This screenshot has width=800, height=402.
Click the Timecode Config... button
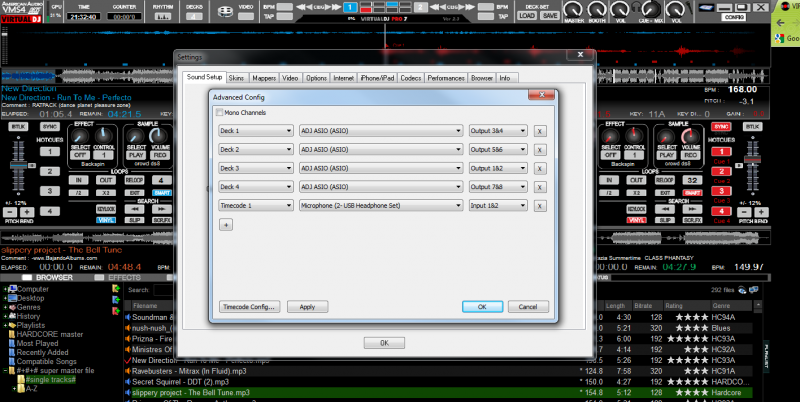tap(249, 307)
